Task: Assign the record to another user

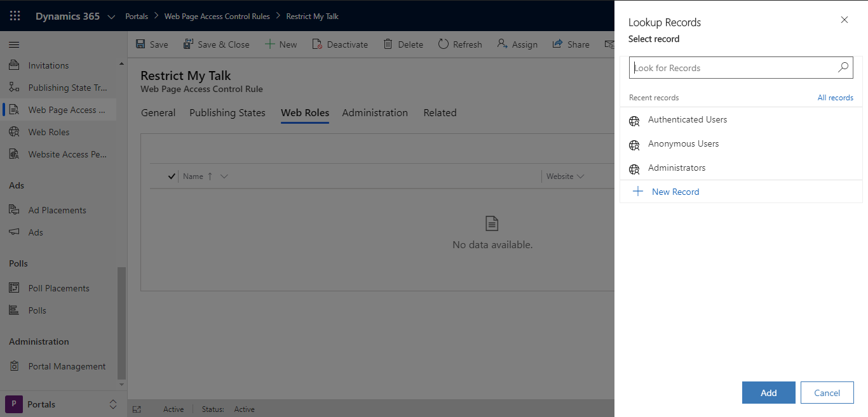Action: [517, 44]
